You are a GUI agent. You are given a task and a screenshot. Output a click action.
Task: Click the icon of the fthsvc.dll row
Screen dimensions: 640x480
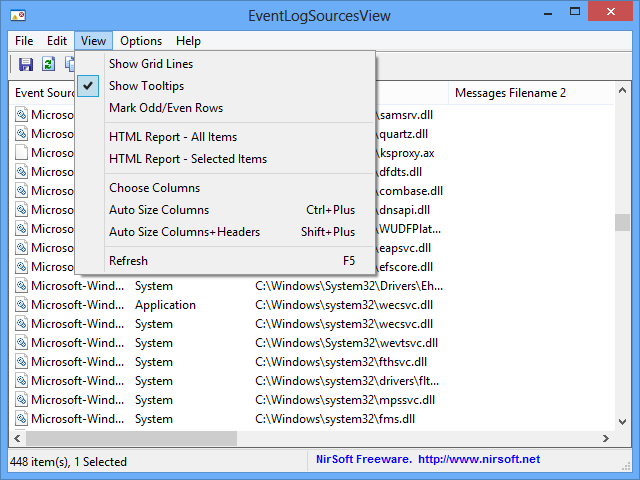coord(21,362)
